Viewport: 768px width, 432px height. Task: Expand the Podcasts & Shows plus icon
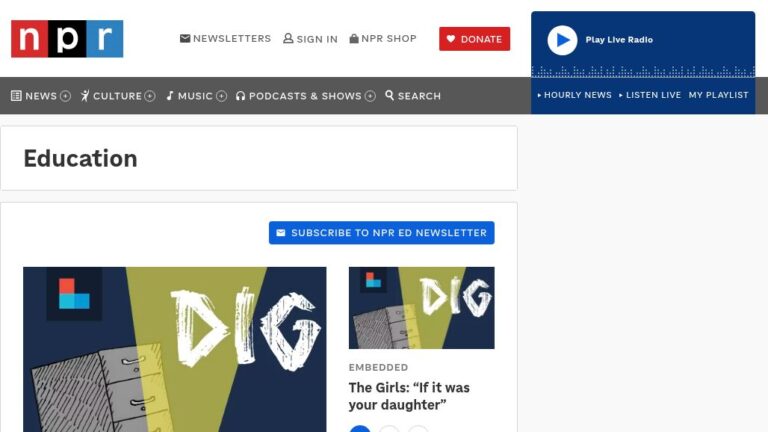[x=370, y=96]
